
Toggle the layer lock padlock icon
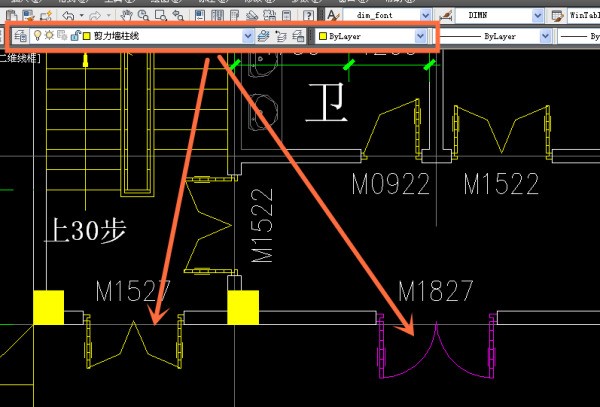click(75, 36)
